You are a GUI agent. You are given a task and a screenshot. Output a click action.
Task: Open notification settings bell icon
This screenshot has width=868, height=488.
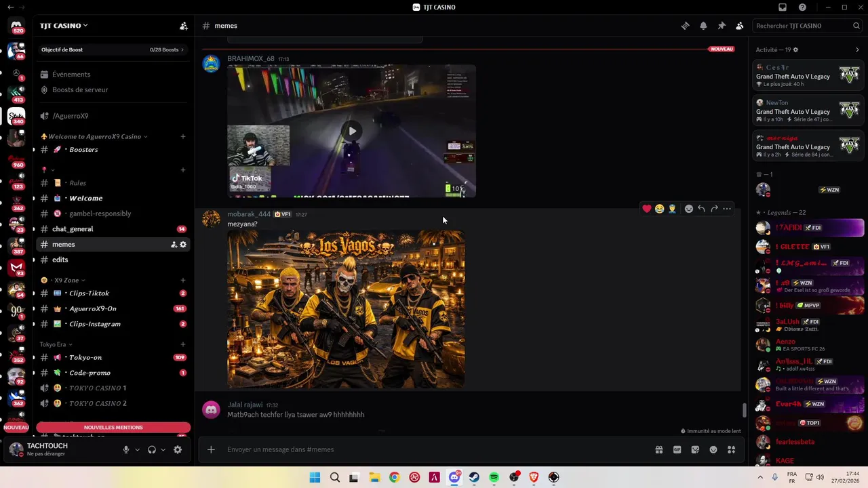pyautogui.click(x=703, y=26)
